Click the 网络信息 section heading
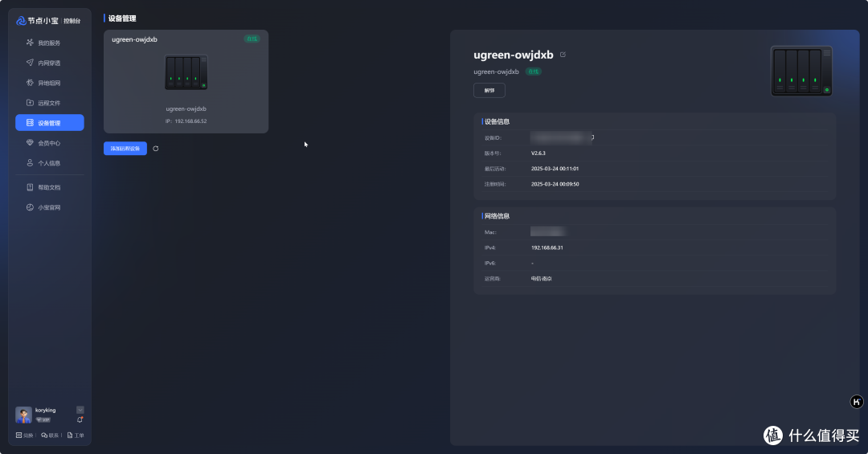The image size is (868, 454). tap(497, 216)
